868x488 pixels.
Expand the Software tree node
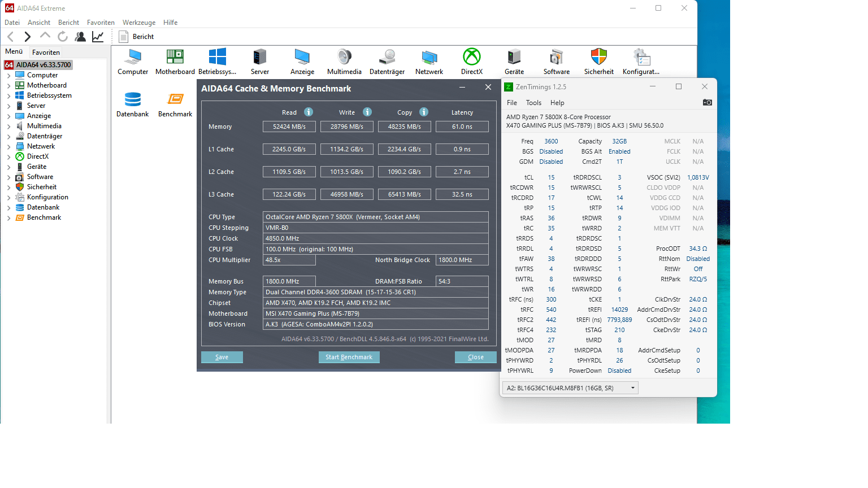coord(8,177)
